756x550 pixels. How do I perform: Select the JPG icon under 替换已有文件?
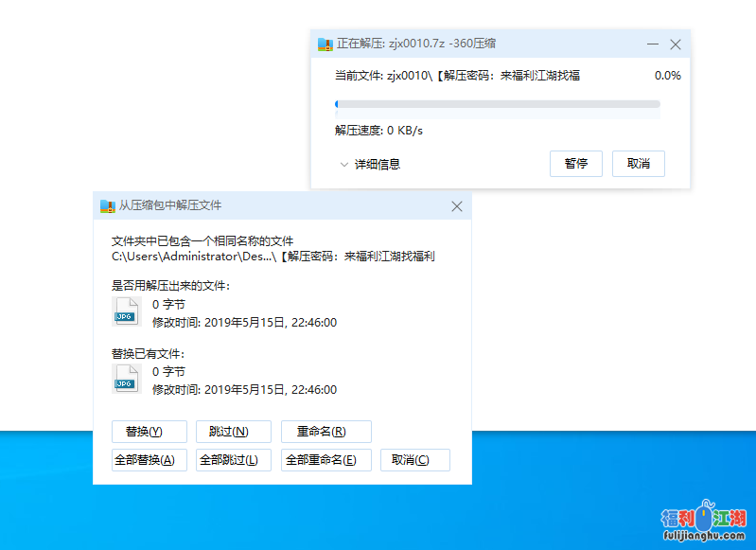pos(126,379)
